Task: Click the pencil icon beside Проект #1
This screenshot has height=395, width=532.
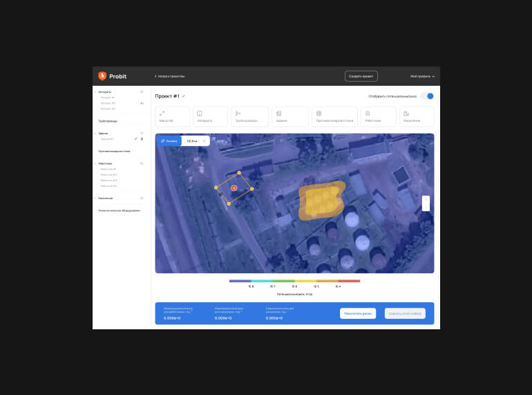Action: coord(184,96)
